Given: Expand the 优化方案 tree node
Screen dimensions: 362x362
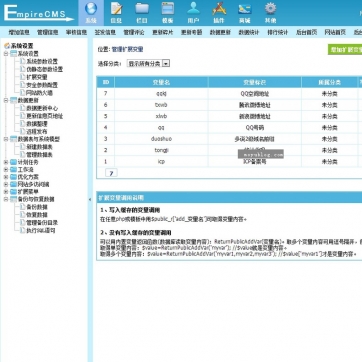Looking at the screenshot, I should pyautogui.click(x=6, y=177).
